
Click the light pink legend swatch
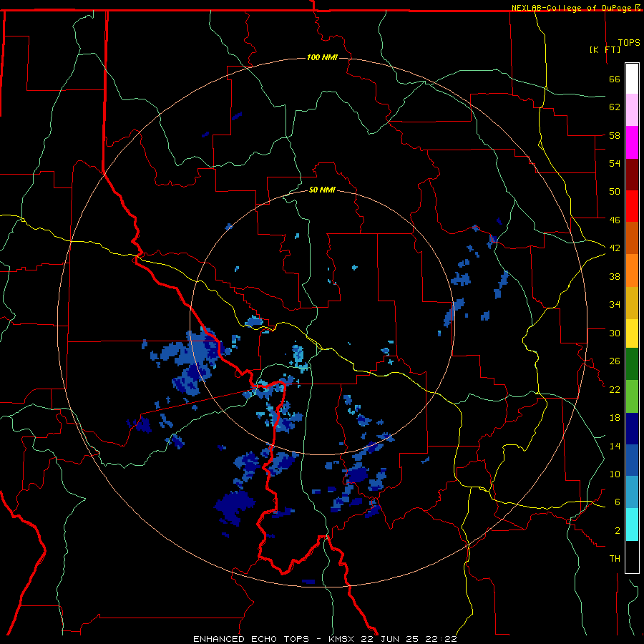tap(632, 110)
